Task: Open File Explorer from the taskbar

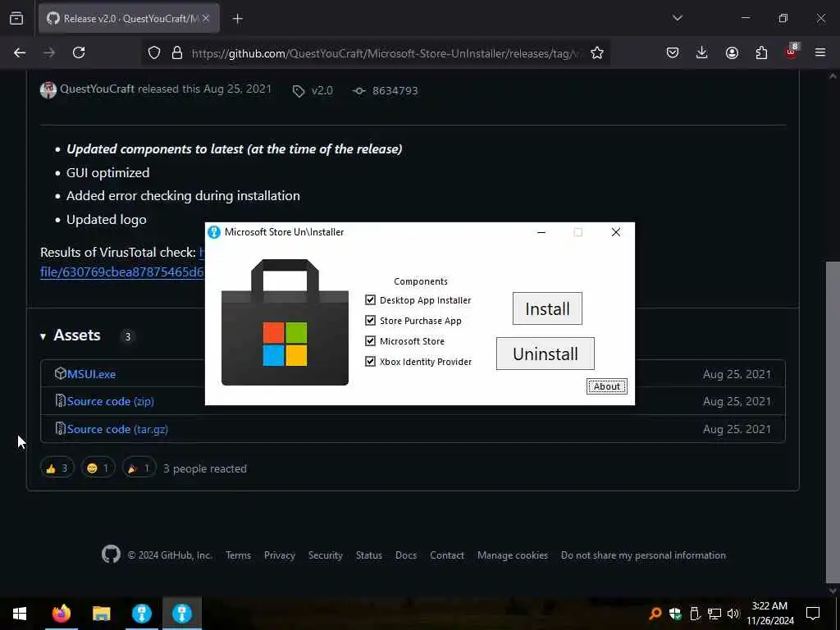Action: point(101,614)
